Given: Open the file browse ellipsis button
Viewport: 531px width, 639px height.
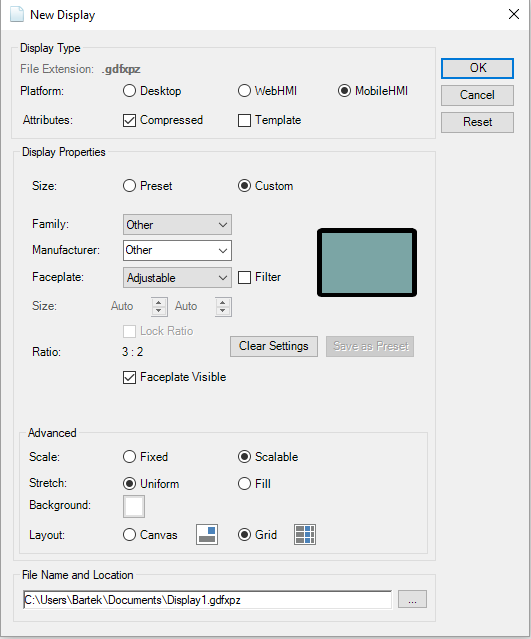Looking at the screenshot, I should (x=412, y=599).
